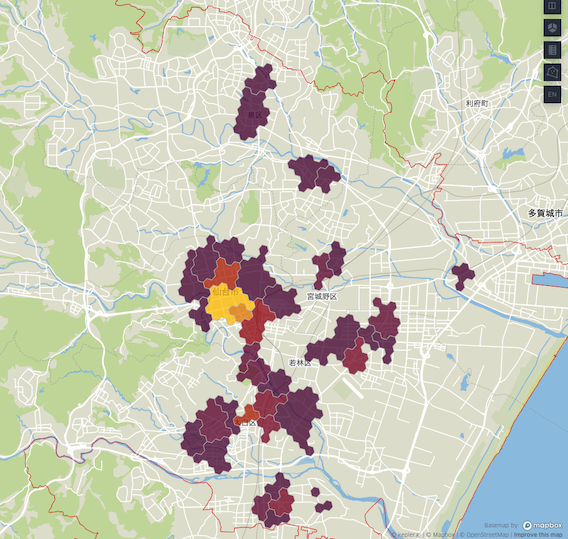Click the 利府町 map label
Viewport: 568px width, 539px height.
coord(477,104)
